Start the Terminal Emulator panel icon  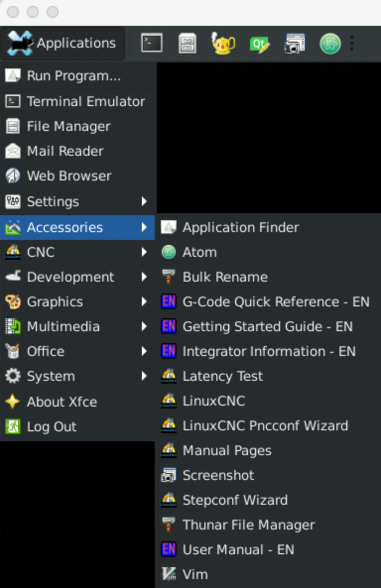coord(151,43)
